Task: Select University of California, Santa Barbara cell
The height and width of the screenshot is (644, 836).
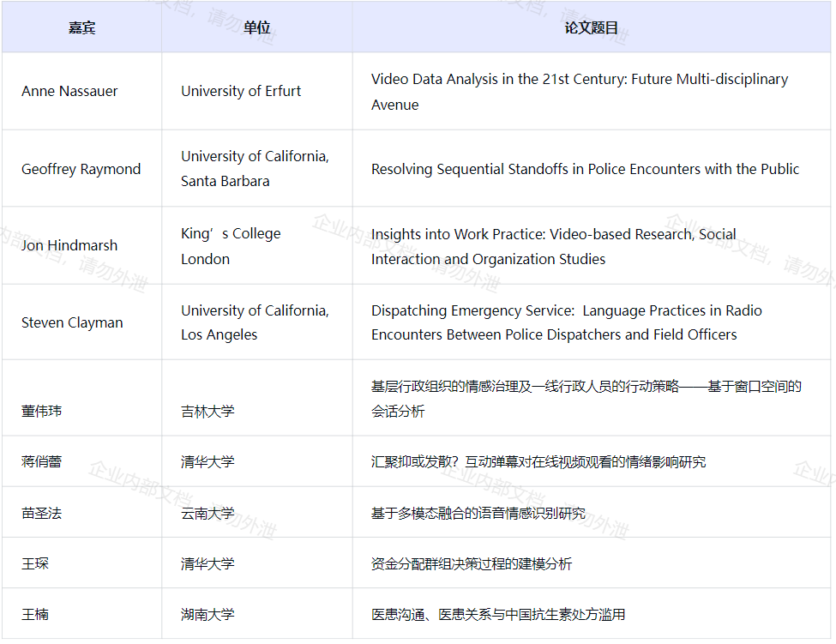Action: 255,168
